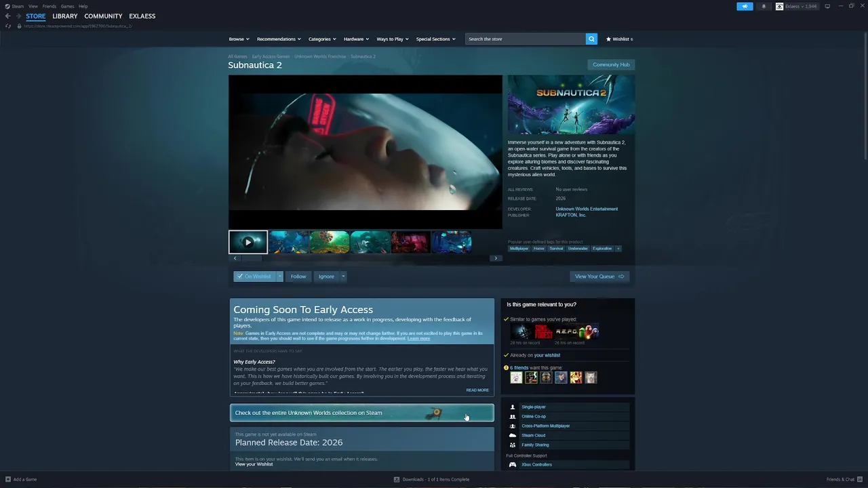Click the Steam logo menu

pos(7,6)
